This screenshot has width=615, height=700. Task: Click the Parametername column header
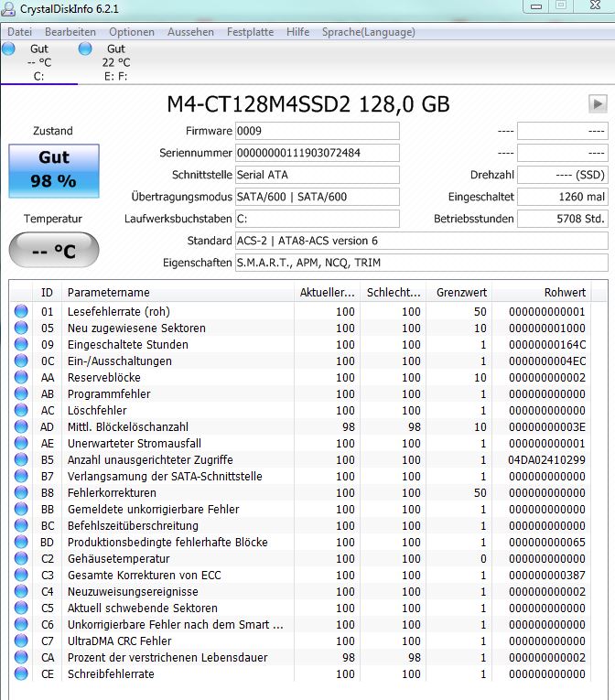point(178,293)
